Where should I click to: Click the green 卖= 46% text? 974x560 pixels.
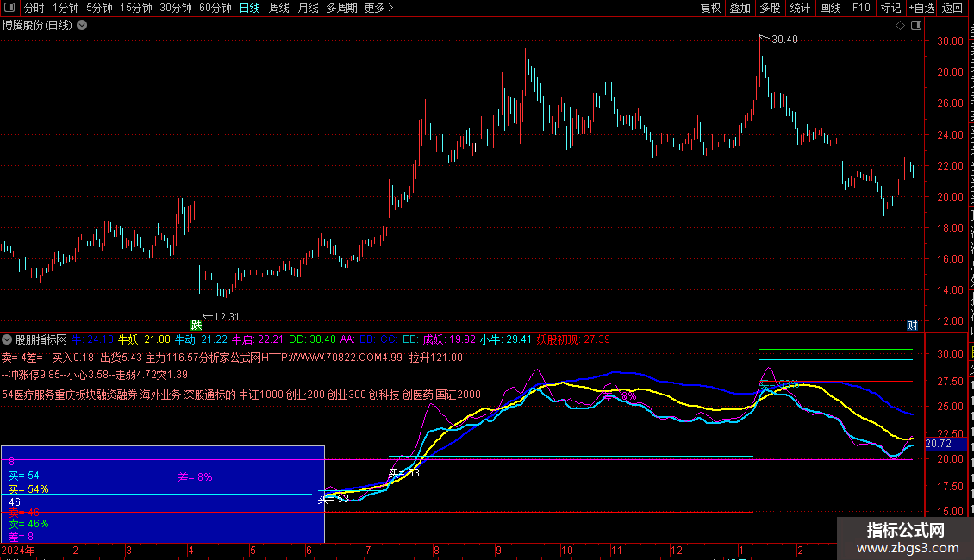(x=28, y=524)
